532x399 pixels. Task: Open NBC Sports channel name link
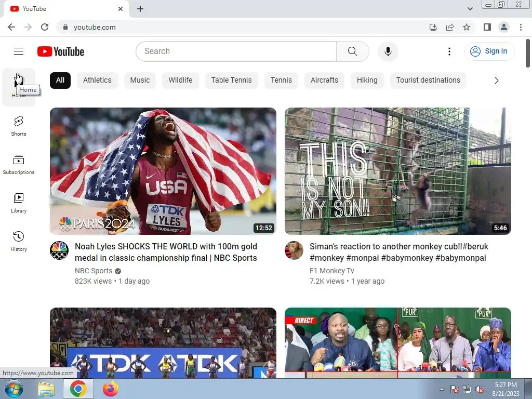point(94,271)
